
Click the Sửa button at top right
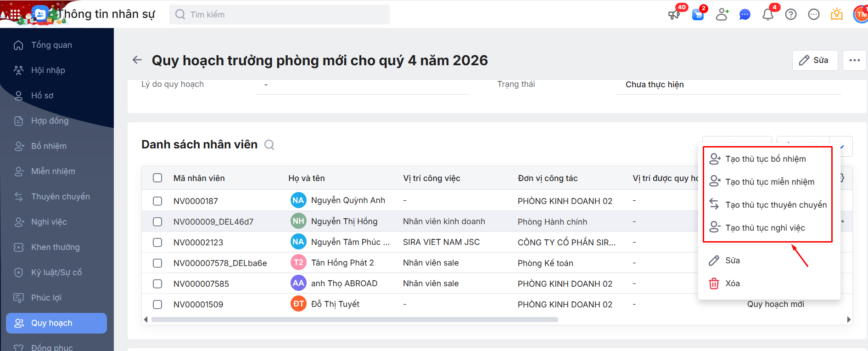pyautogui.click(x=815, y=60)
